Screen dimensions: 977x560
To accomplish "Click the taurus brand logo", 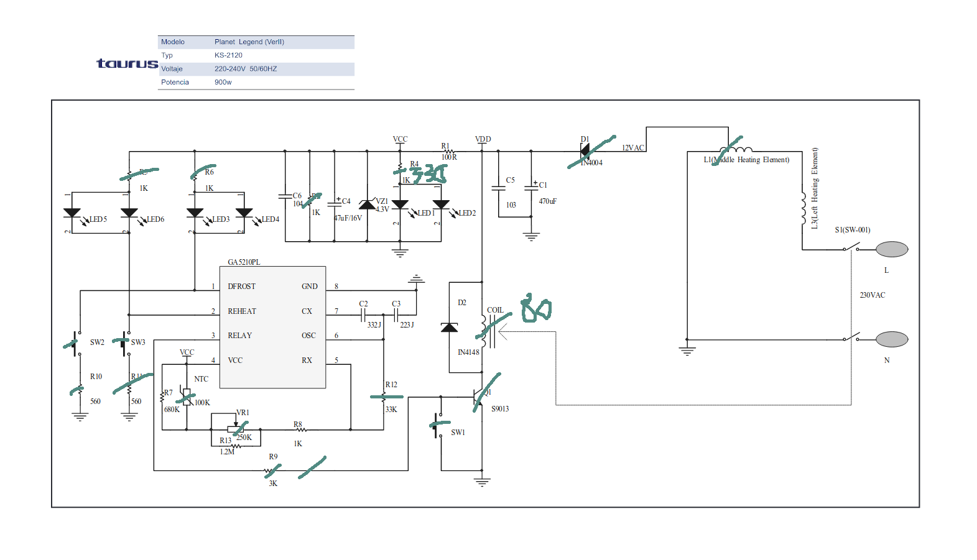I will [x=127, y=63].
